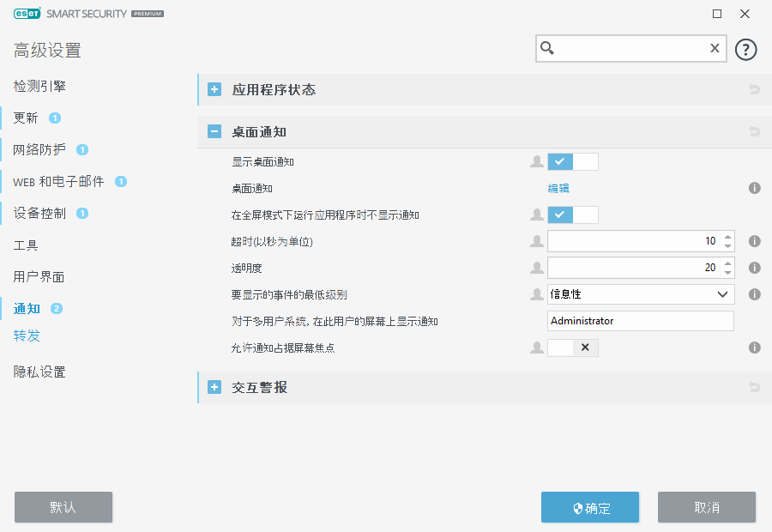Open help with the question mark icon
The height and width of the screenshot is (532, 772).
coord(745,50)
